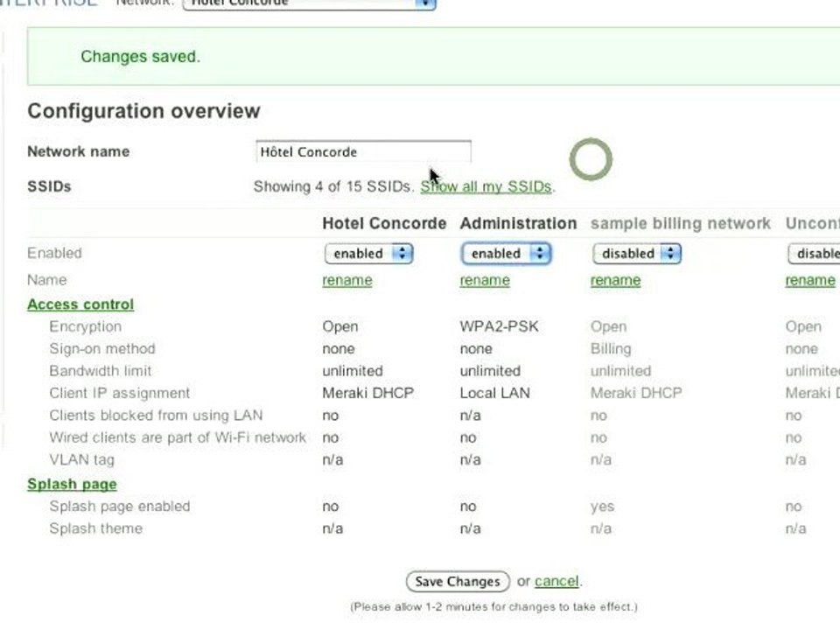This screenshot has width=840, height=630.
Task: Click the Network name input field
Action: pos(363,151)
